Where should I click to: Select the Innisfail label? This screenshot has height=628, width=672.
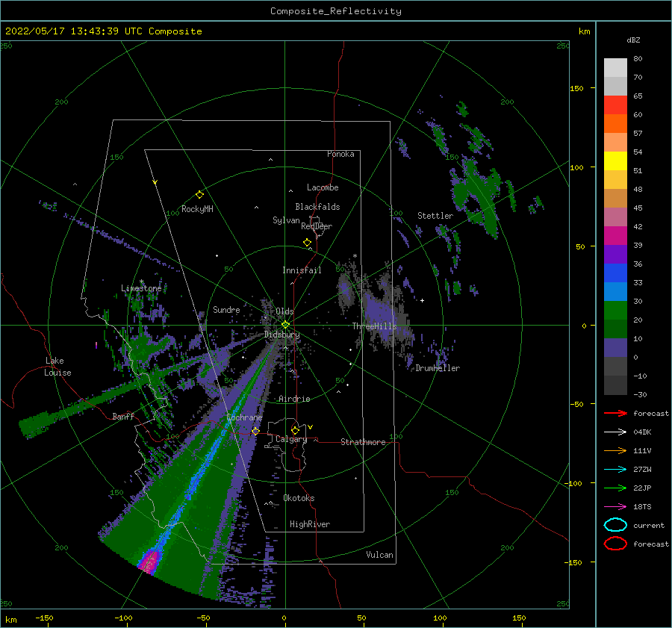click(302, 270)
